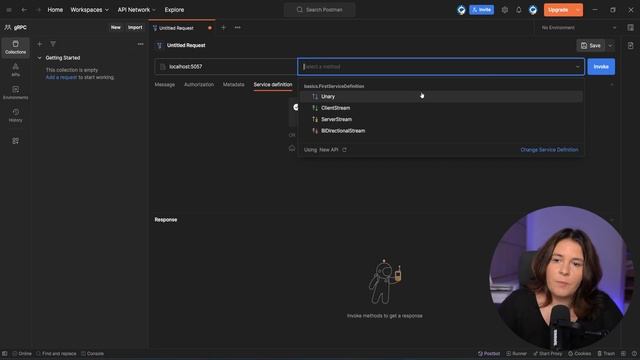Open Postbot in status bar
The image size is (640, 360).
click(x=489, y=353)
